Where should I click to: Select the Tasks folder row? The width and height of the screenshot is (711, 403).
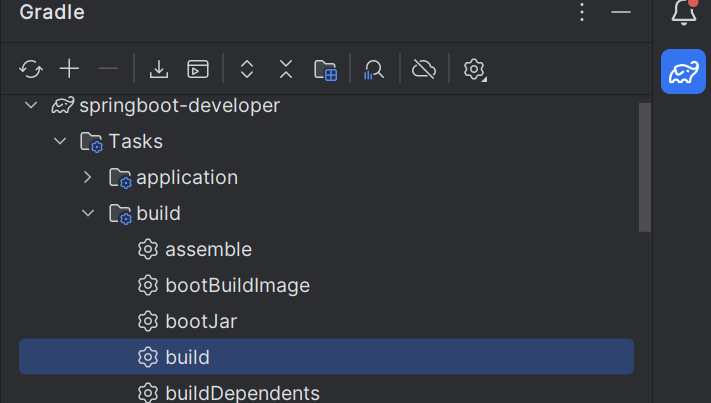click(x=326, y=141)
